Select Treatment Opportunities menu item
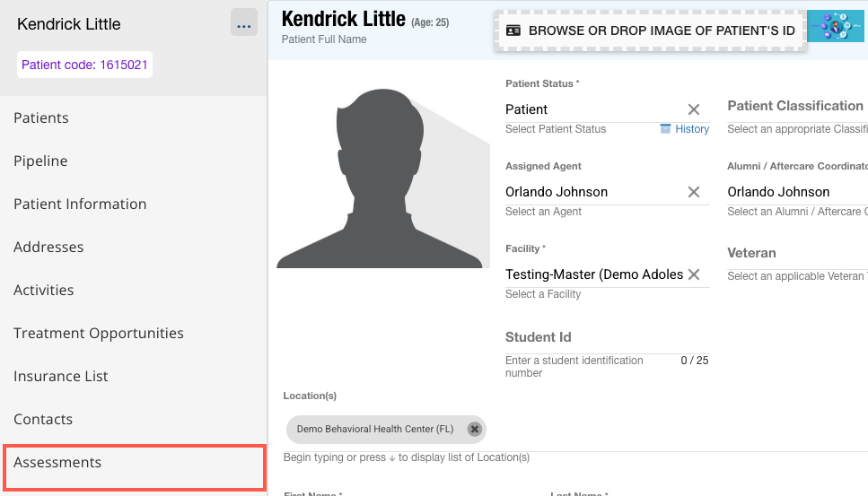The image size is (868, 496). [x=99, y=334]
